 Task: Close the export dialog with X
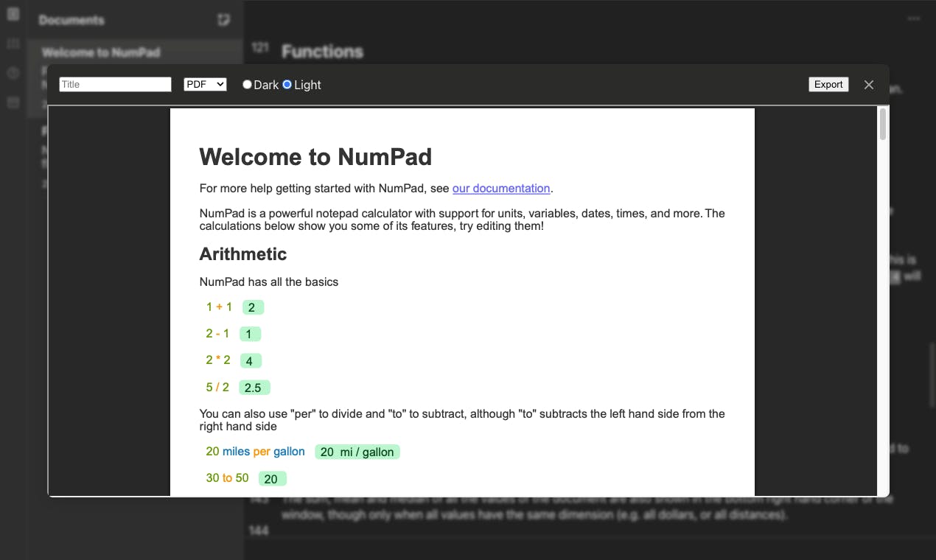click(869, 85)
